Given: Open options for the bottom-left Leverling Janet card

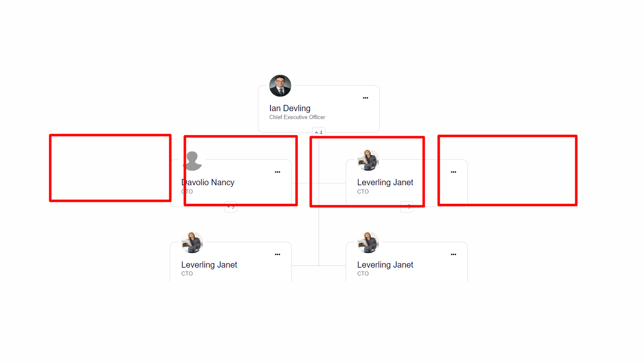Looking at the screenshot, I should tap(278, 254).
